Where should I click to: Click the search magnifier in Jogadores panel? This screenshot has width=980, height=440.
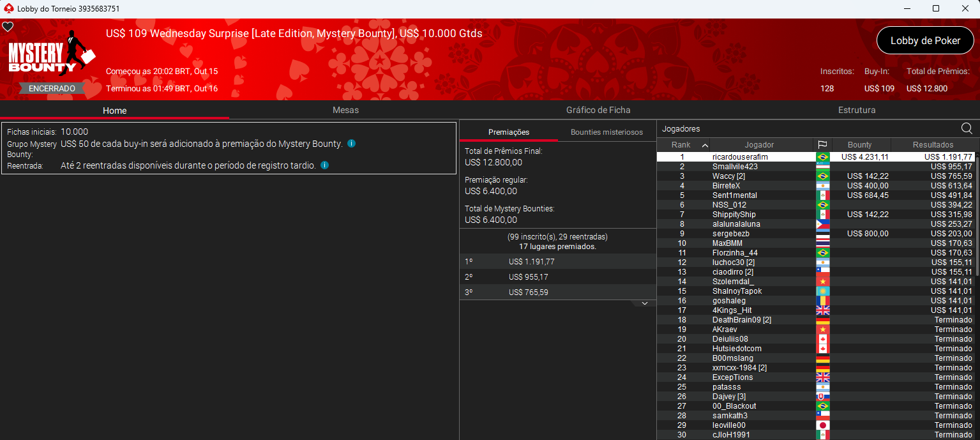point(967,128)
